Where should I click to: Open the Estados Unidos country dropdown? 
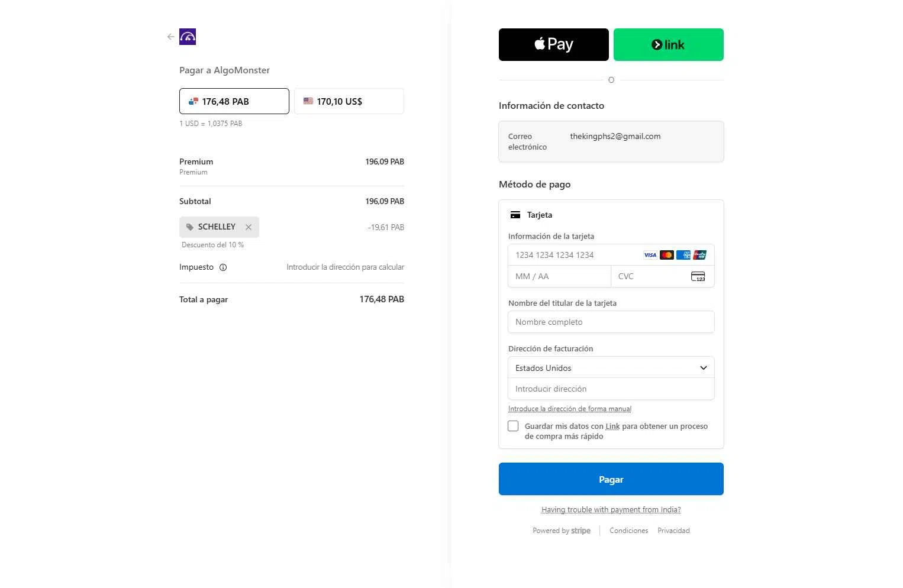[611, 367]
